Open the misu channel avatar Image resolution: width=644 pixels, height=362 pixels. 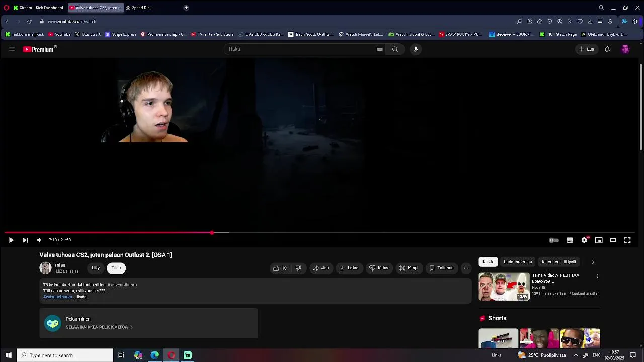point(46,268)
